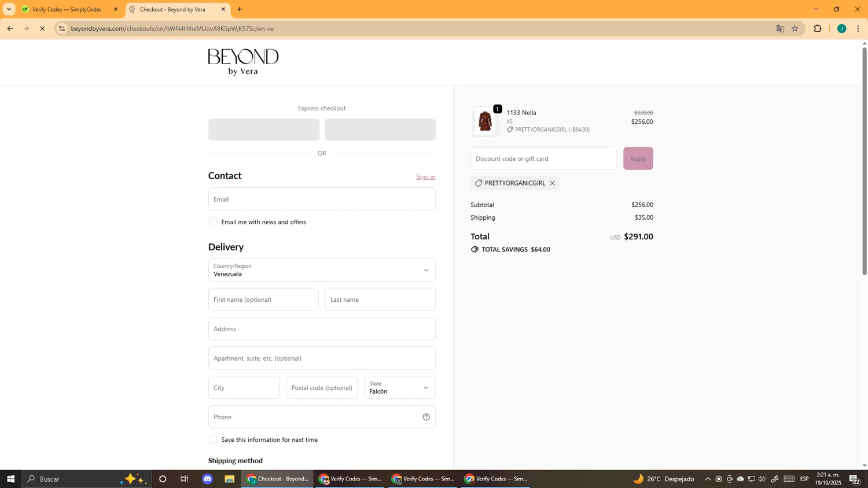
Task: Click the Apply discount button
Action: (638, 158)
